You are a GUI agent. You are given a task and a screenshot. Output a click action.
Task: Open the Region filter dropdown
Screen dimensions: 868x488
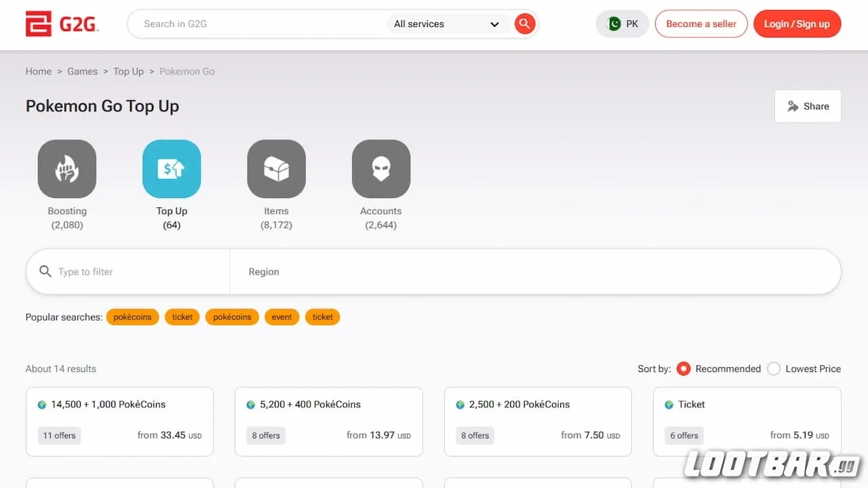[x=534, y=272]
